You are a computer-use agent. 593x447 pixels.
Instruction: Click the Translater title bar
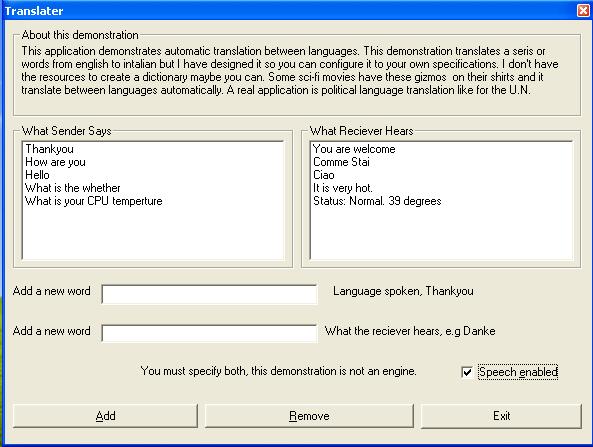287,10
